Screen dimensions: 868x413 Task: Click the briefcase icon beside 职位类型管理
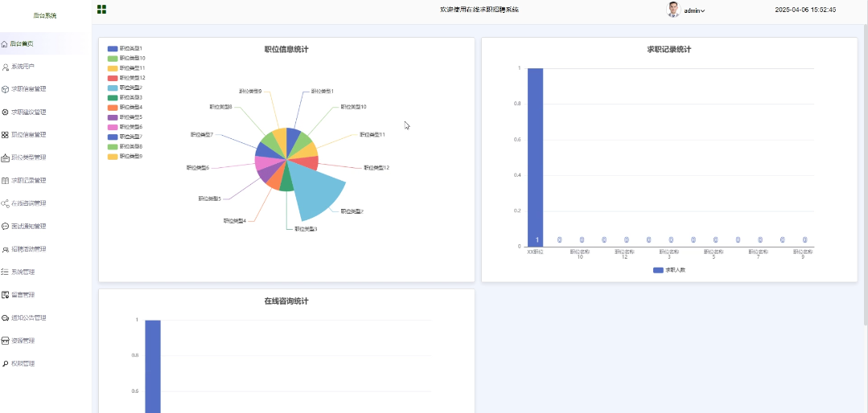pos(6,158)
